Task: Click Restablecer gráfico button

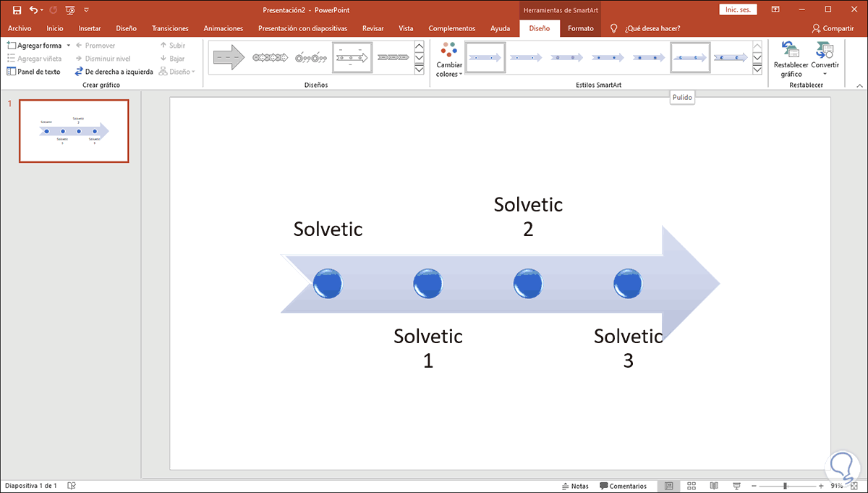Action: [x=791, y=59]
